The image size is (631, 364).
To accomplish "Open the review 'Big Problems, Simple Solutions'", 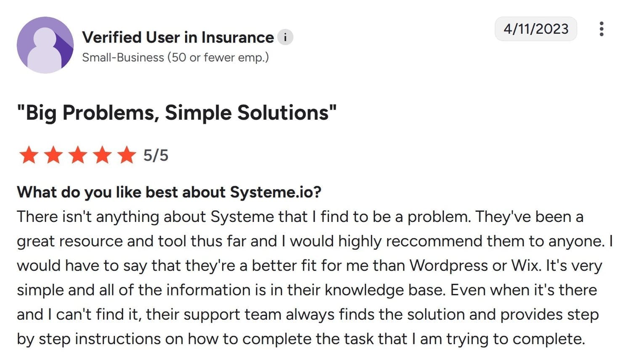I will point(177,112).
